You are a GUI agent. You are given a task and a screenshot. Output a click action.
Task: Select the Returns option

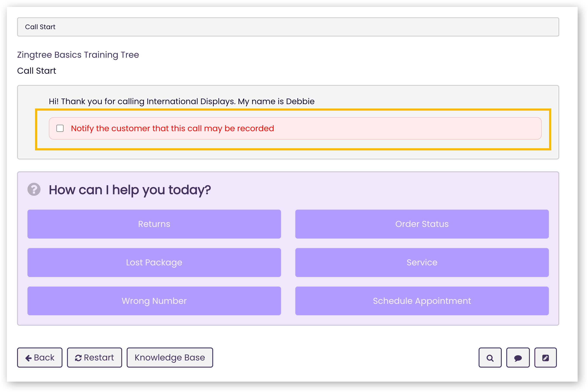(154, 224)
